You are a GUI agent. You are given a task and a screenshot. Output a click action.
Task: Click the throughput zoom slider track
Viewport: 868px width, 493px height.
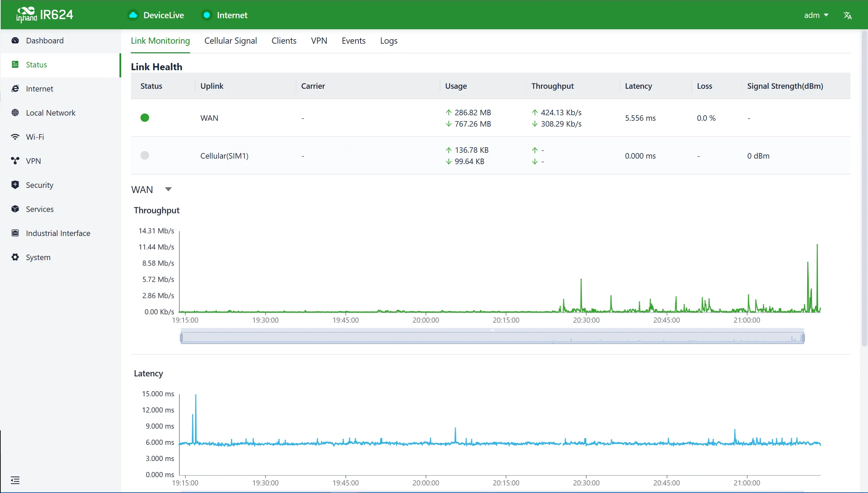[x=492, y=338]
